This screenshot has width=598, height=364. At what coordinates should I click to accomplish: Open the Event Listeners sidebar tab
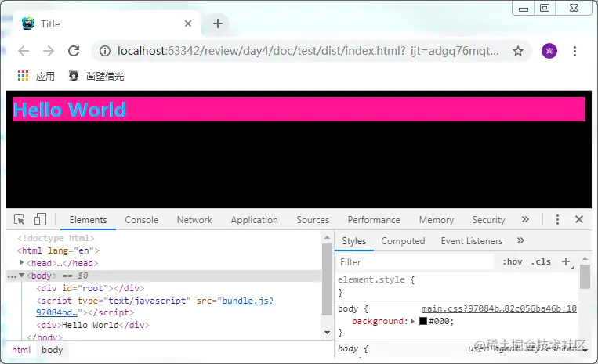click(x=471, y=241)
